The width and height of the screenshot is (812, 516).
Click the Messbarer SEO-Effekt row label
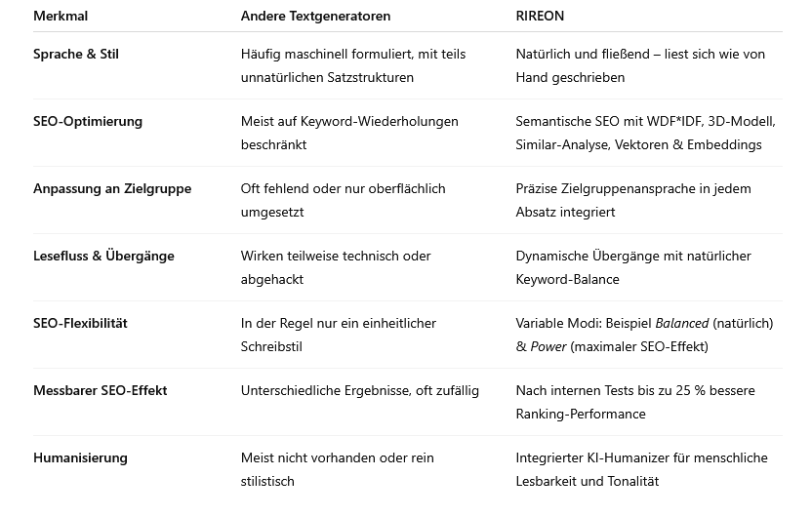point(101,390)
